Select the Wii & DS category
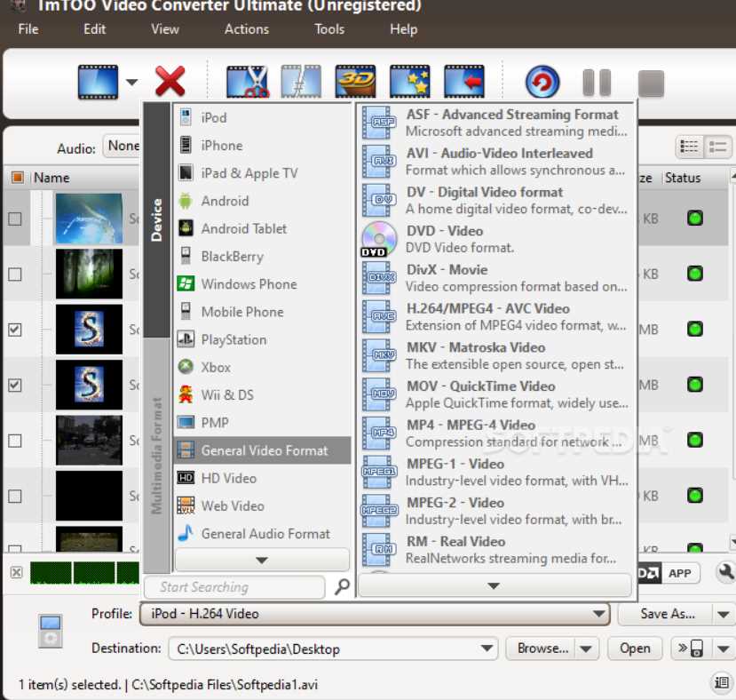The height and width of the screenshot is (700, 736). point(262,394)
